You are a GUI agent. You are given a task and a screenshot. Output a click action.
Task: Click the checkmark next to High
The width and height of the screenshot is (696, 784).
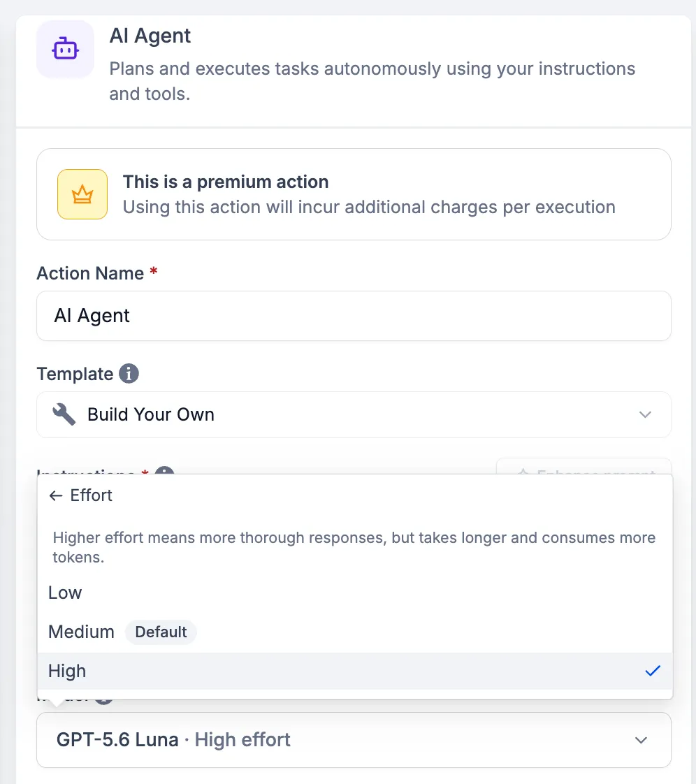coord(653,671)
